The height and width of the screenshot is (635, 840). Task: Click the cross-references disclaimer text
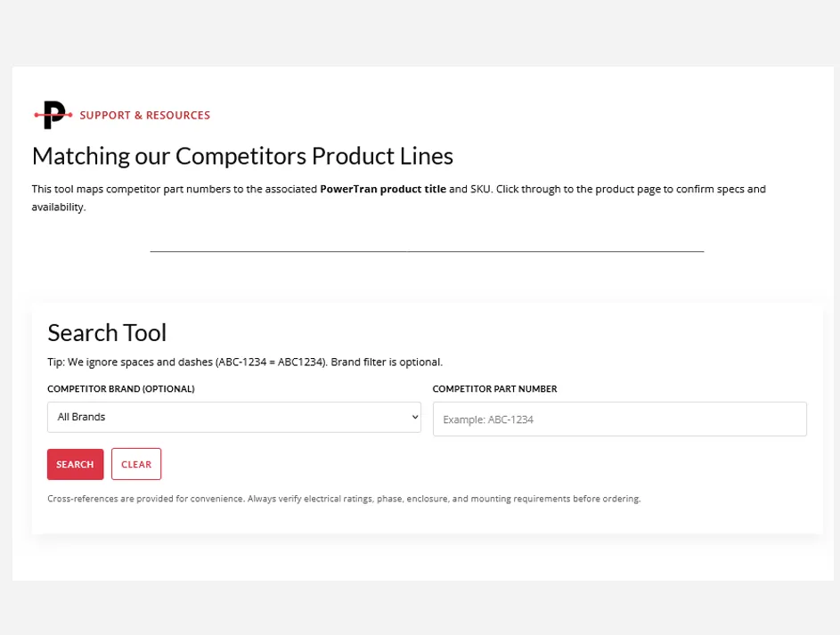344,499
